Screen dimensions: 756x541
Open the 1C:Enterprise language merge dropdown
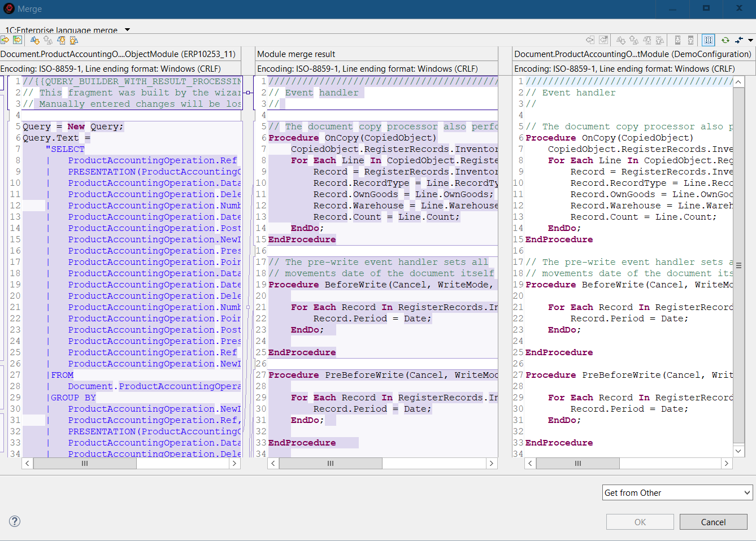(x=127, y=30)
